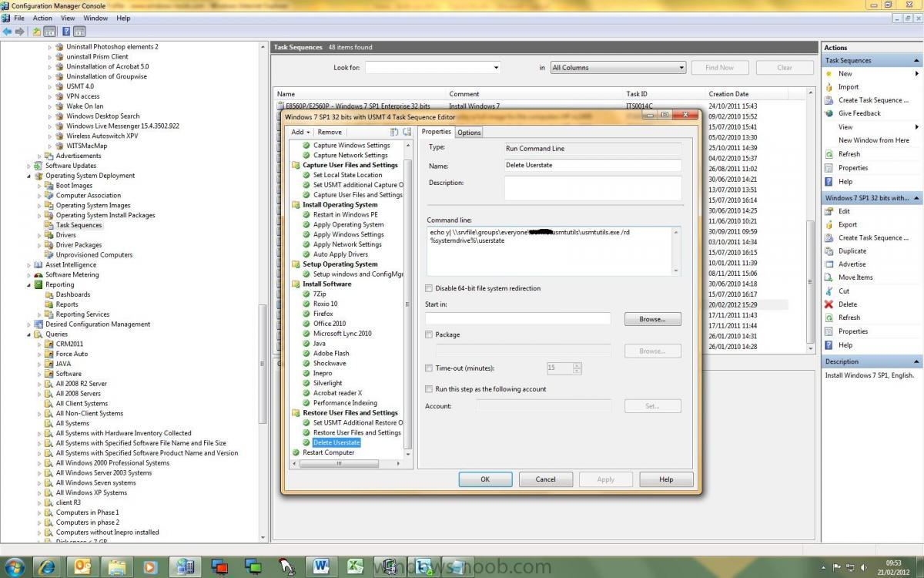The width and height of the screenshot is (924, 578).
Task: Click the Find Now button
Action: coord(719,68)
